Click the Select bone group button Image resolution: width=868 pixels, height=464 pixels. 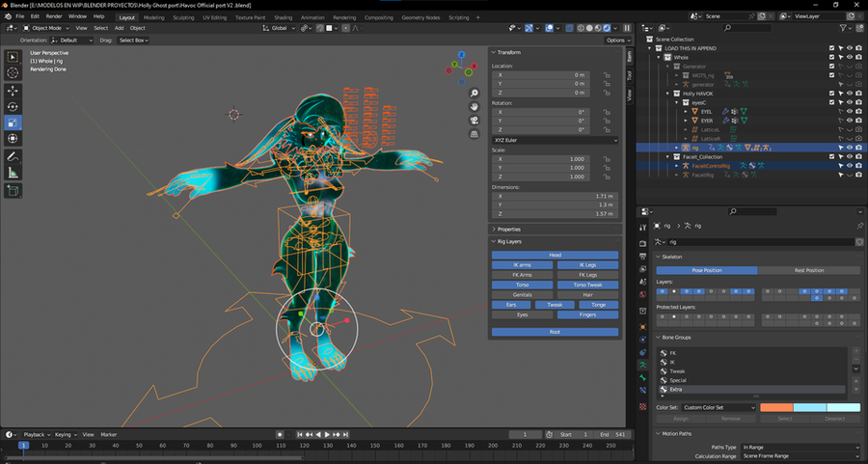[784, 419]
